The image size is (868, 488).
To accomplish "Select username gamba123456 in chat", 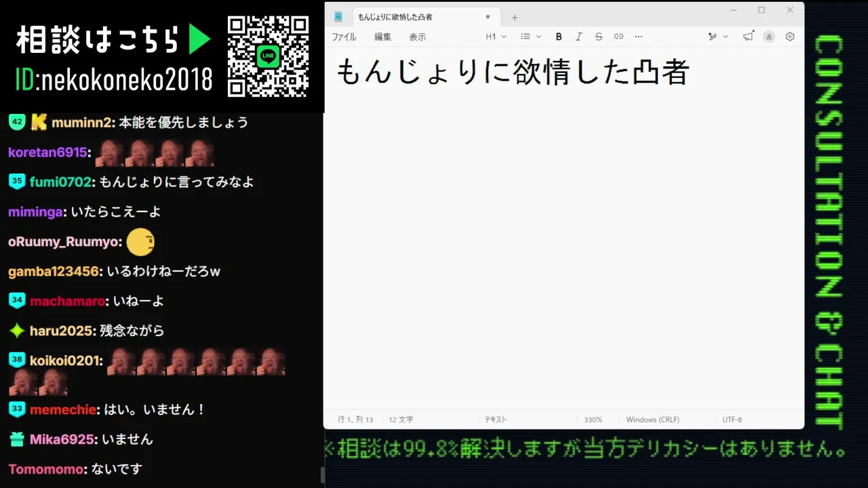I will [54, 272].
